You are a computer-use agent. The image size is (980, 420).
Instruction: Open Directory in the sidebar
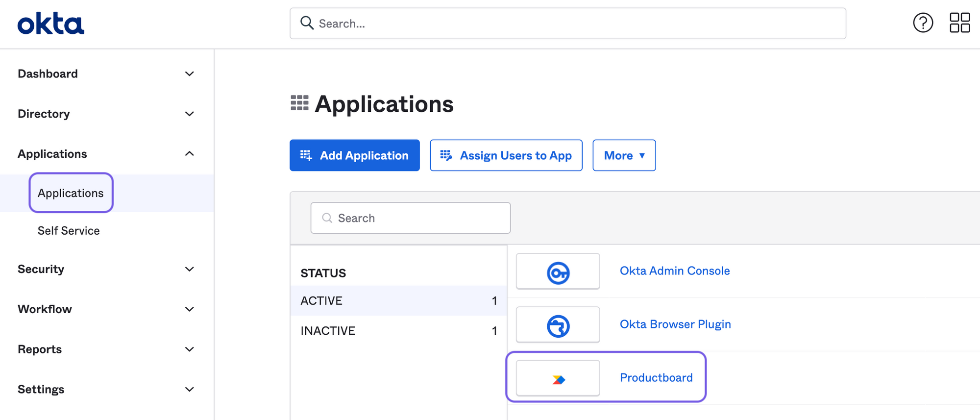(44, 114)
